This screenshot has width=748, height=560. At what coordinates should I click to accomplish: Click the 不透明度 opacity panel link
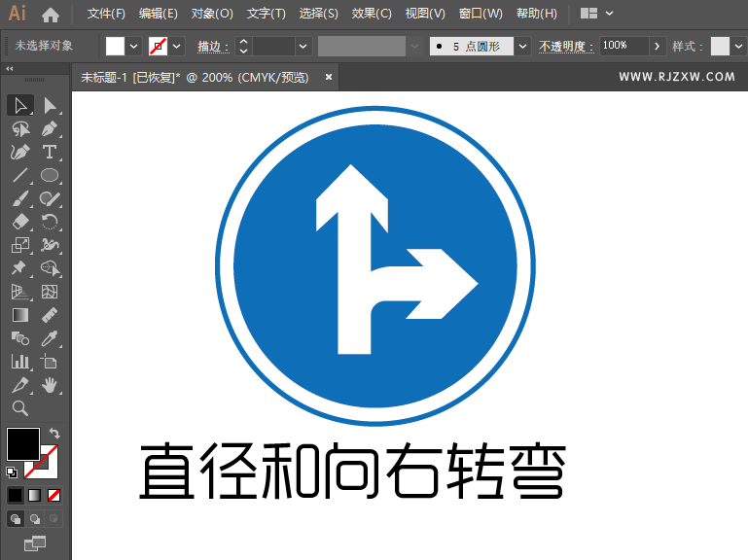click(566, 47)
